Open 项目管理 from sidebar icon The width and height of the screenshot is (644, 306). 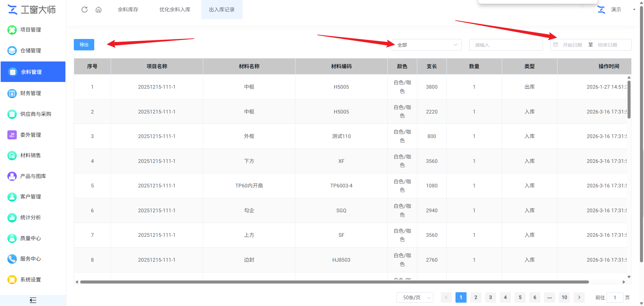click(12, 30)
